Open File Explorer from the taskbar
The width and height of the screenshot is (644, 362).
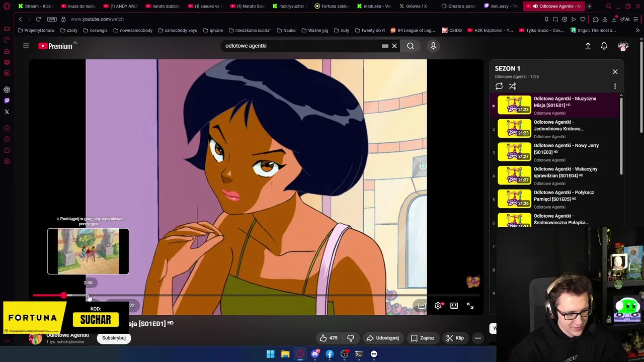coord(285,354)
